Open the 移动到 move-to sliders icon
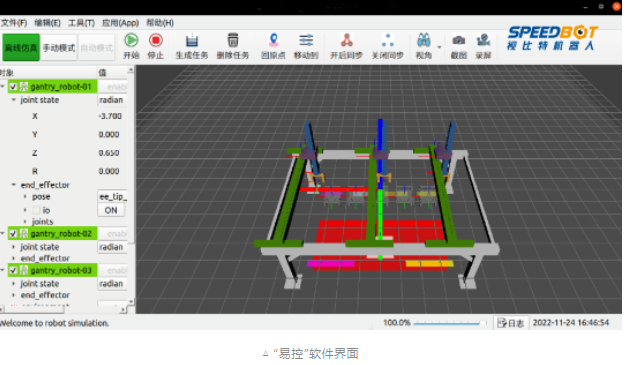The width and height of the screenshot is (627, 365). (x=306, y=41)
